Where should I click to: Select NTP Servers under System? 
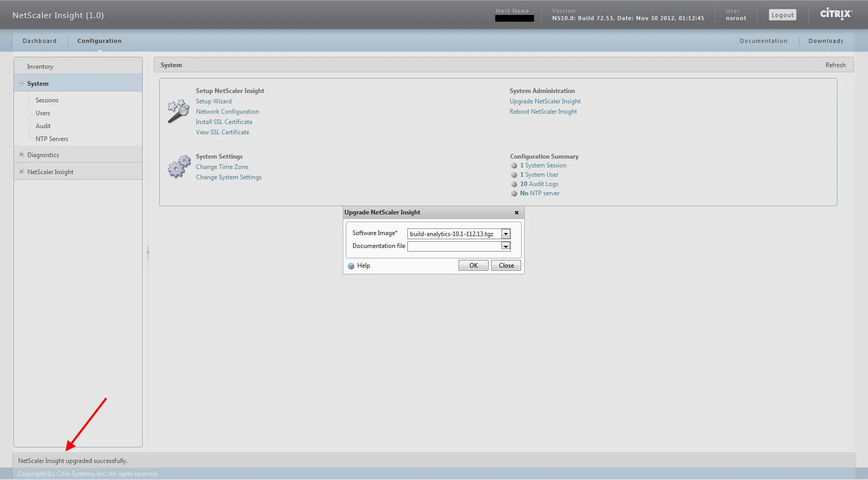pyautogui.click(x=52, y=139)
